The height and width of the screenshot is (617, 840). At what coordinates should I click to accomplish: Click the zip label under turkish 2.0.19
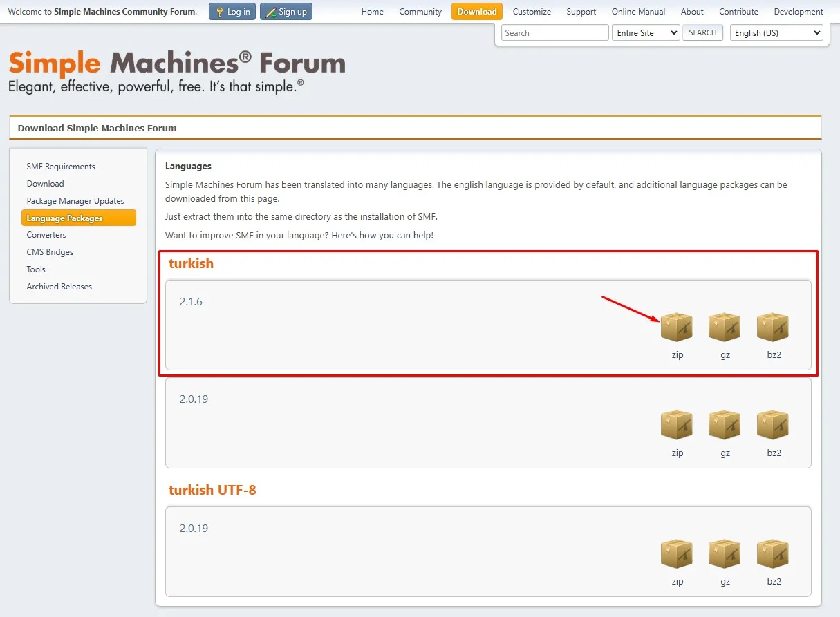678,453
